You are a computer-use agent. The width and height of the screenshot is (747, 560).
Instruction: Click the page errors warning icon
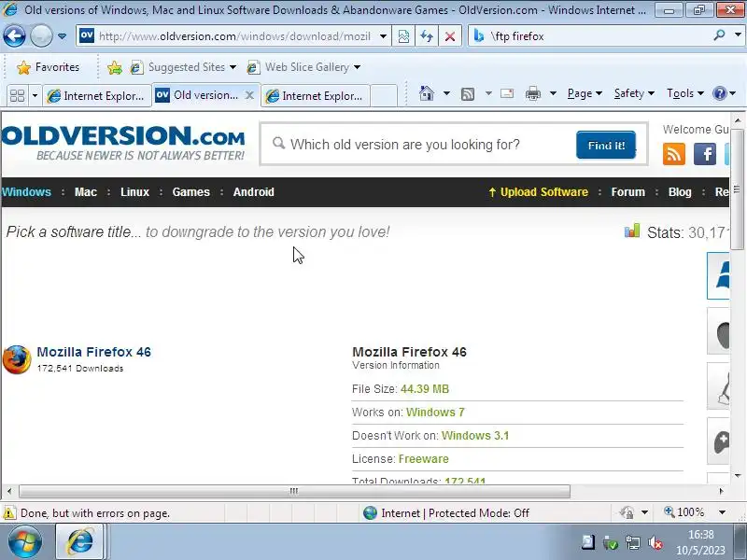click(8, 512)
